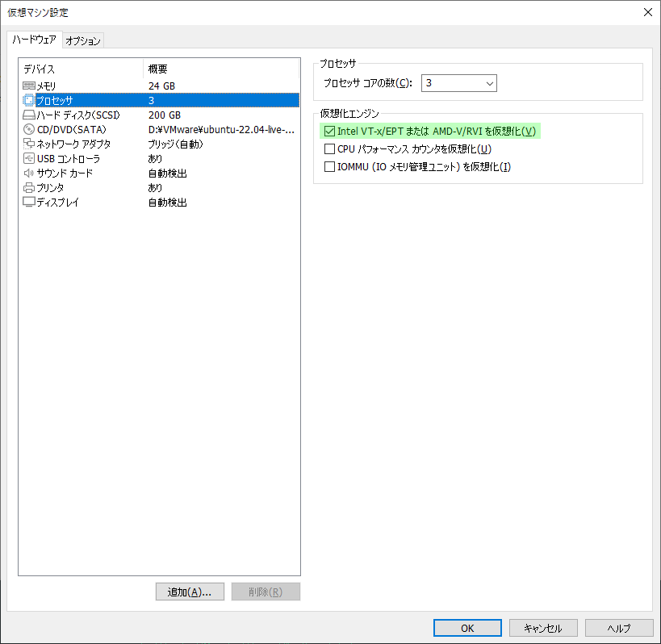Enable IOMMU (IO メモリ管理ユニット) を仮想化 checkbox
The width and height of the screenshot is (661, 644).
329,167
